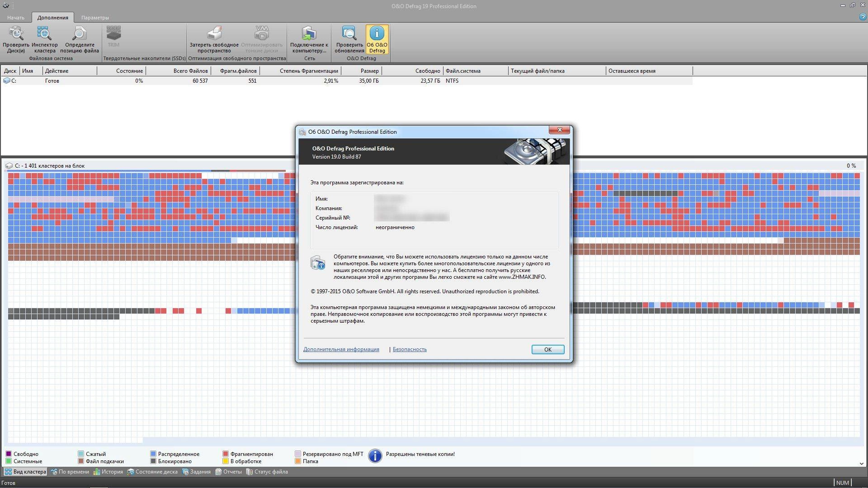Sort by the Состояние column header
This screenshot has height=488, width=868.
coord(122,71)
